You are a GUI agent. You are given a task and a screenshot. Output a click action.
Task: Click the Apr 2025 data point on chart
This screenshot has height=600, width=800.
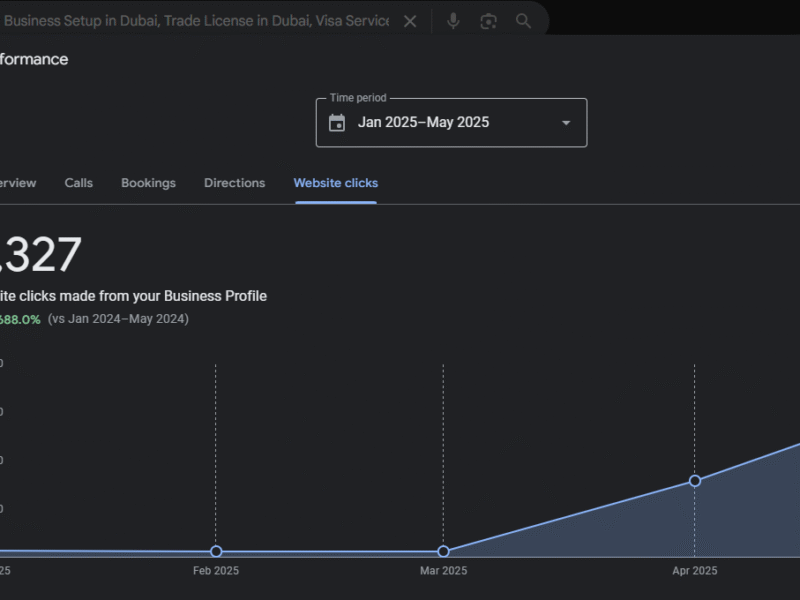[695, 481]
